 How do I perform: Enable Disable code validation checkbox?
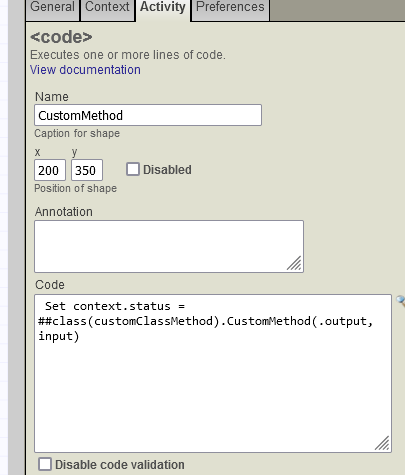coord(45,464)
